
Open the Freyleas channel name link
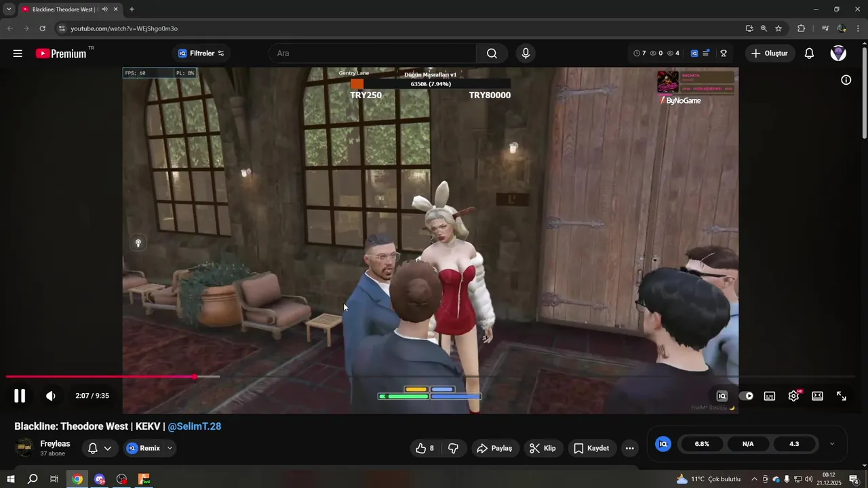click(x=55, y=444)
